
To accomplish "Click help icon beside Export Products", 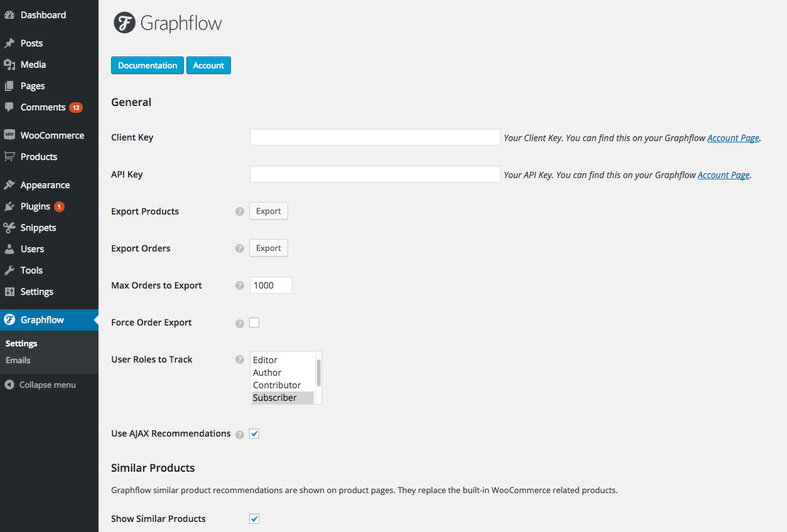I will pos(239,211).
